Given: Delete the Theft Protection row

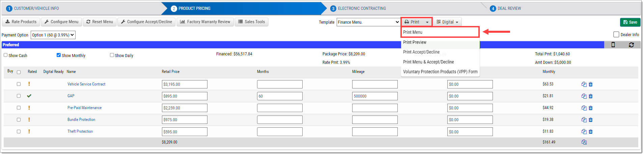Looking at the screenshot, I should [x=591, y=132].
